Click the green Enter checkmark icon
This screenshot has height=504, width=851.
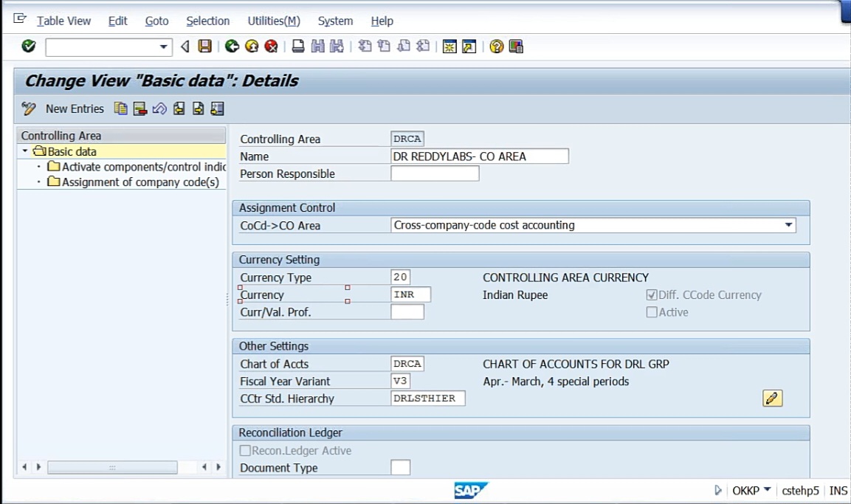click(x=28, y=46)
